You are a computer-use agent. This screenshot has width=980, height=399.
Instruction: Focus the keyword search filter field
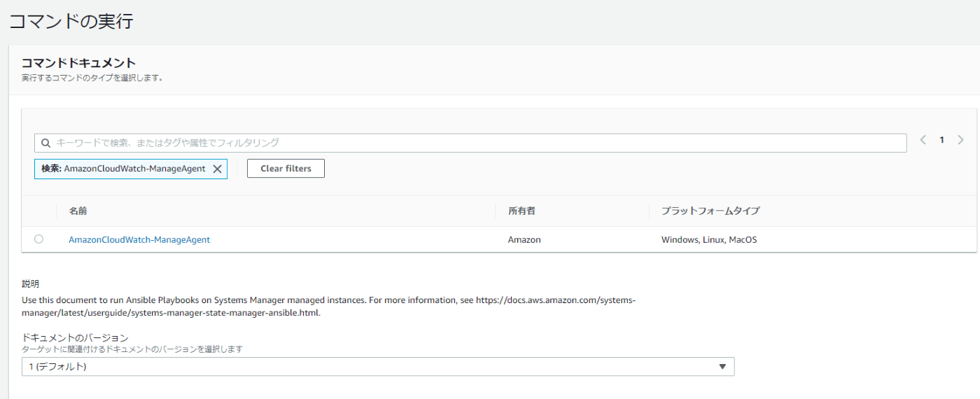[470, 143]
